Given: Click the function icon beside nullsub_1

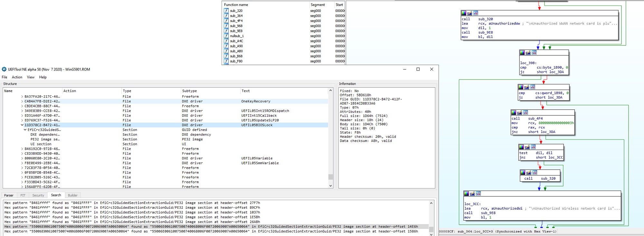Looking at the screenshot, I should click(x=226, y=36).
